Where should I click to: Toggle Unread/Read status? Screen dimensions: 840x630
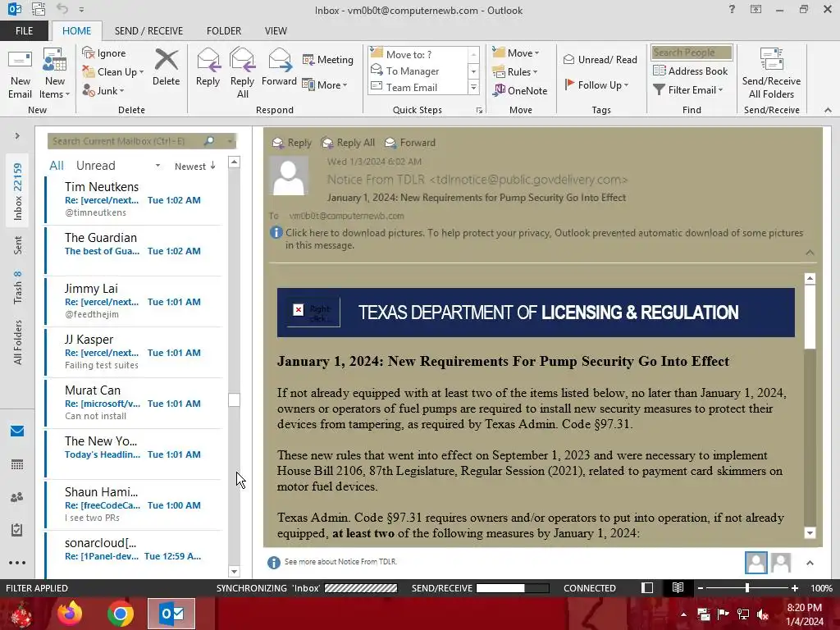[x=600, y=59]
